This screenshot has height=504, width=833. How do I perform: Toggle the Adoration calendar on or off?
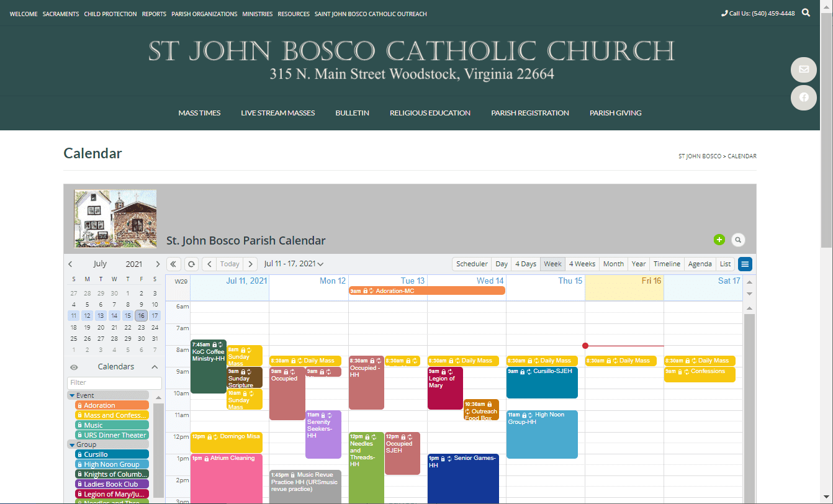(112, 405)
